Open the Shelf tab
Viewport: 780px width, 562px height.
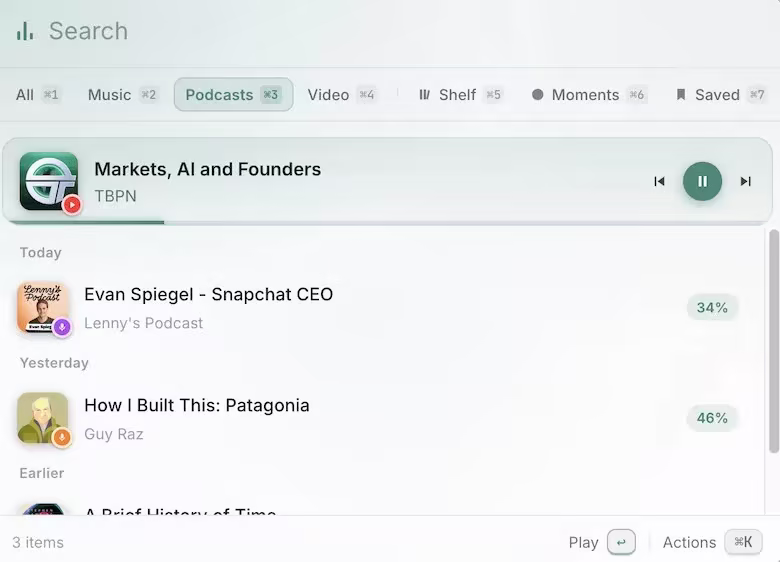click(460, 94)
